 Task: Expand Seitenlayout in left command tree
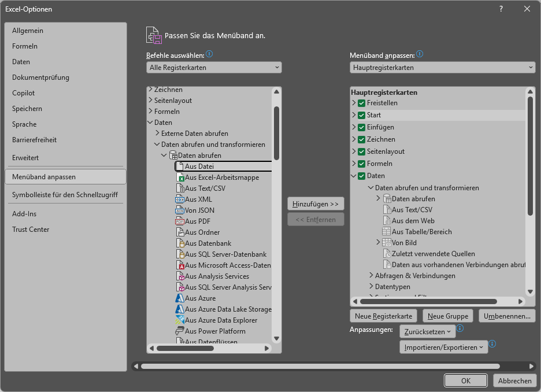tap(150, 100)
